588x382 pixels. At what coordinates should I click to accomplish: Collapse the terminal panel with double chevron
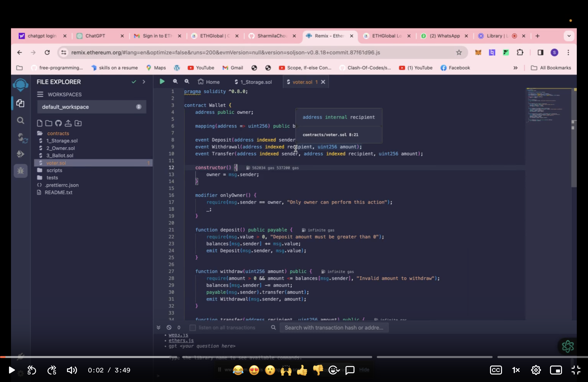click(x=158, y=327)
